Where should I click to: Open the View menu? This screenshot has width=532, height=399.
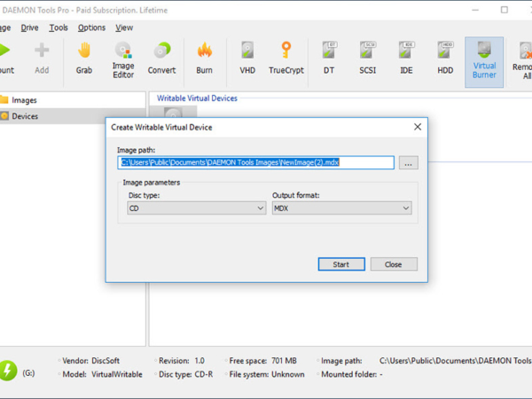coord(124,27)
